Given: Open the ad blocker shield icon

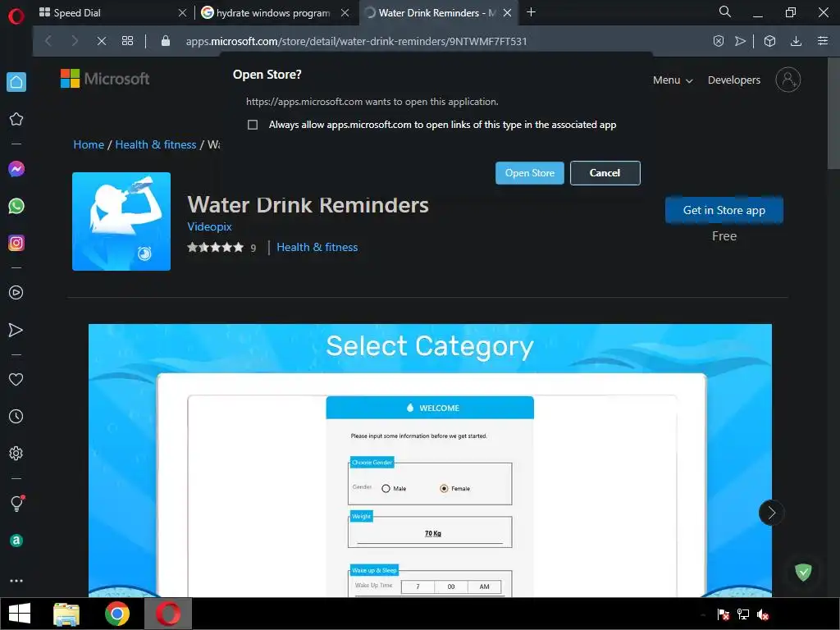Looking at the screenshot, I should click(719, 41).
